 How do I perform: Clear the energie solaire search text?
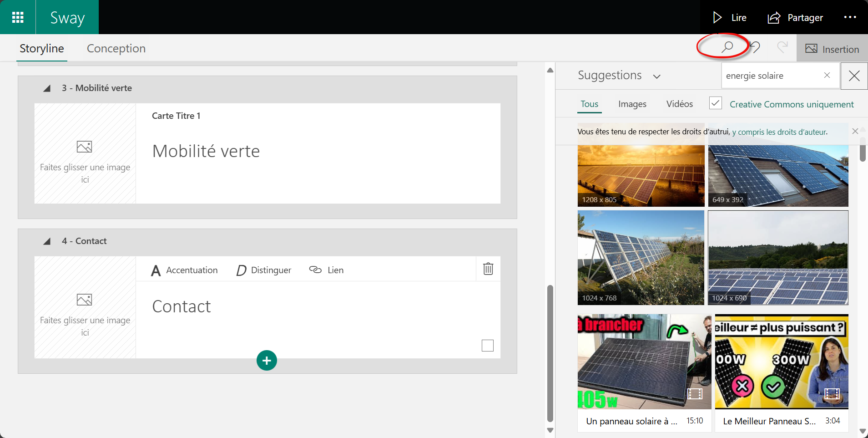pyautogui.click(x=827, y=76)
